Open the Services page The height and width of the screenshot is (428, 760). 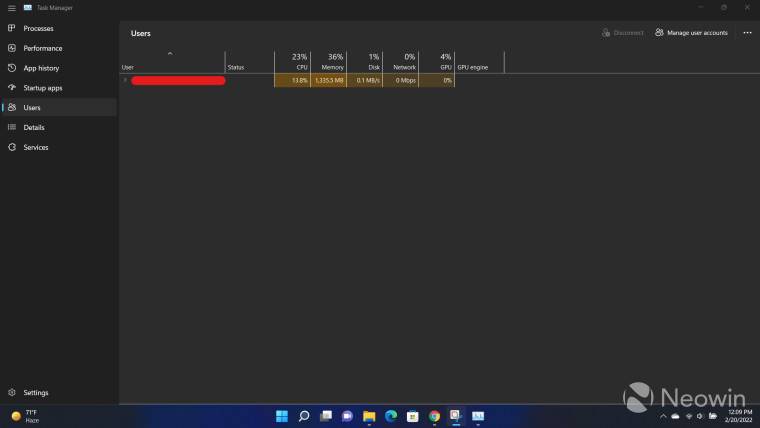click(x=36, y=147)
